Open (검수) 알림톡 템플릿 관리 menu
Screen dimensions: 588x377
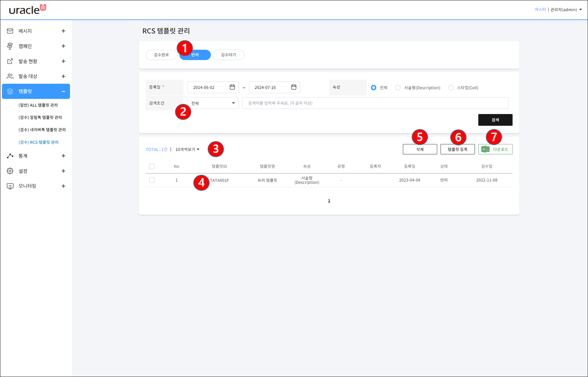click(40, 117)
